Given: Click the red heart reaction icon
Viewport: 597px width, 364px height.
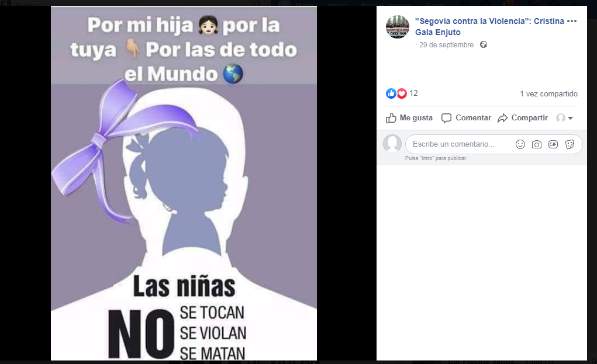Looking at the screenshot, I should [x=402, y=93].
